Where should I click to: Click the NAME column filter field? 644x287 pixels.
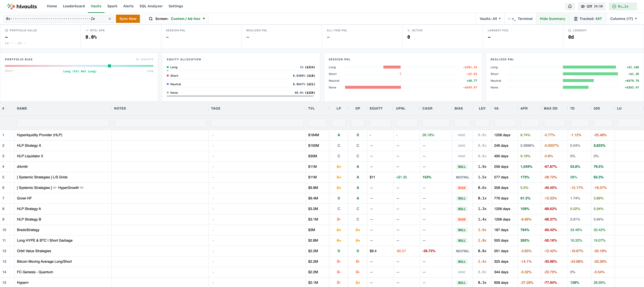click(x=63, y=123)
